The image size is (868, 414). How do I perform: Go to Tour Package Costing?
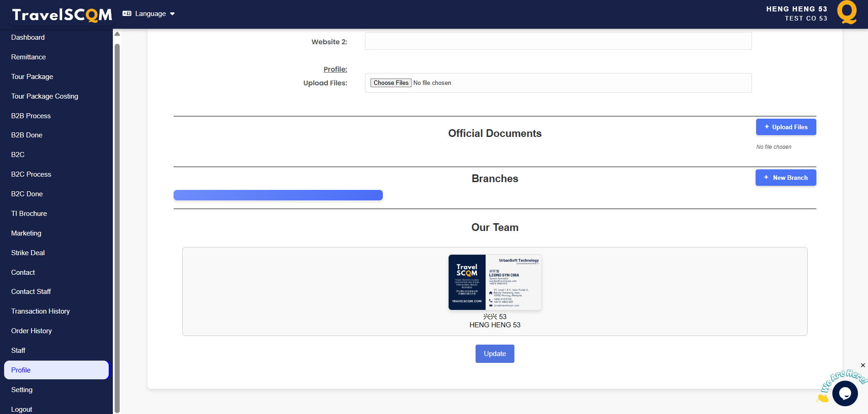45,96
